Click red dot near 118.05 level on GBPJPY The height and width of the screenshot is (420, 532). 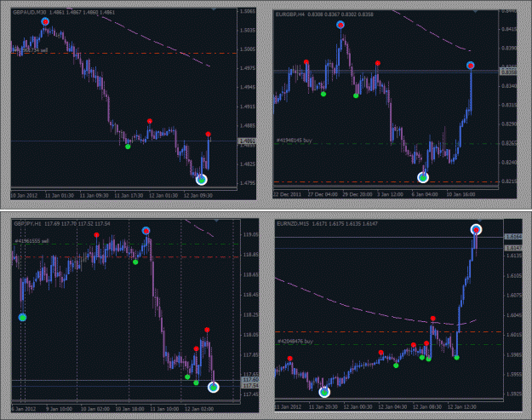click(x=207, y=330)
